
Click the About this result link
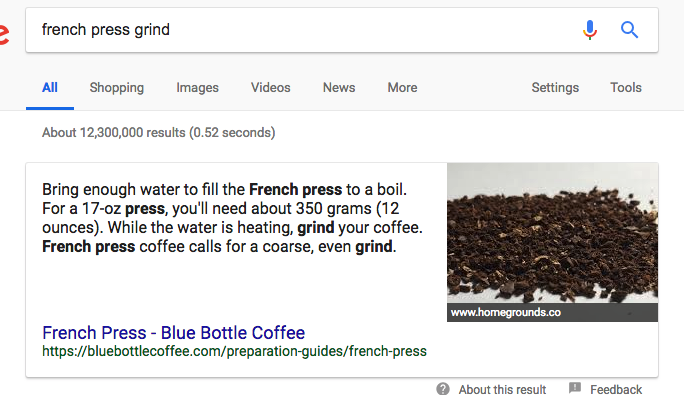point(502,389)
